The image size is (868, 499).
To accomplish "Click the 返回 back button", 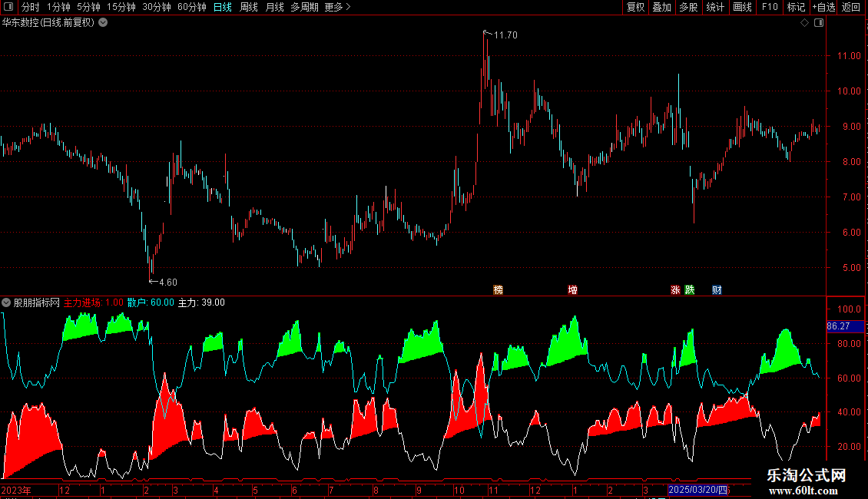I will (851, 7).
